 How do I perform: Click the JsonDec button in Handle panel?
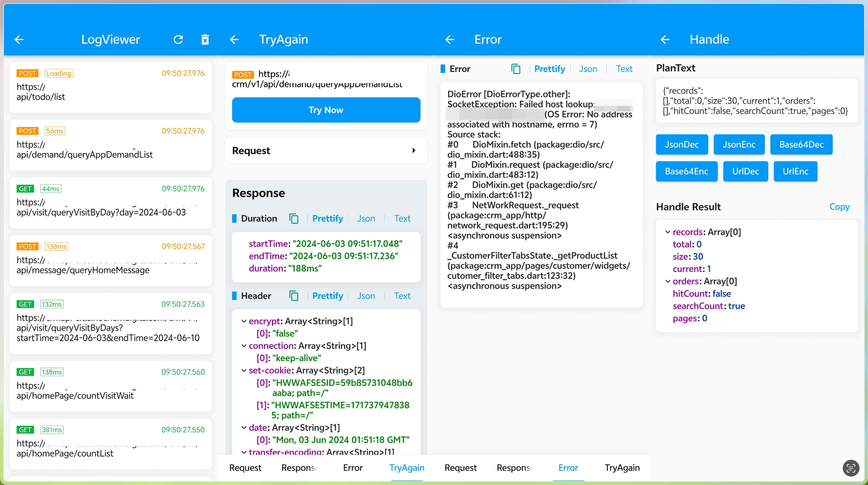pyautogui.click(x=681, y=144)
